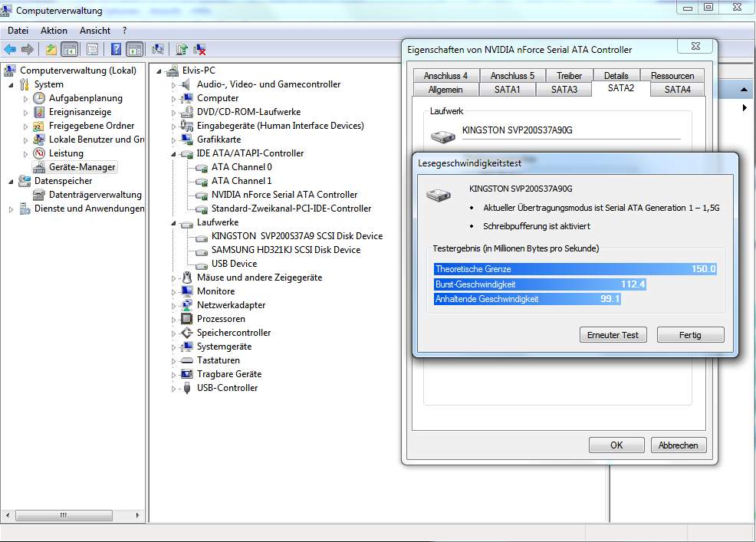This screenshot has width=756, height=542.
Task: Click Abbrechen in the properties dialog
Action: (678, 445)
